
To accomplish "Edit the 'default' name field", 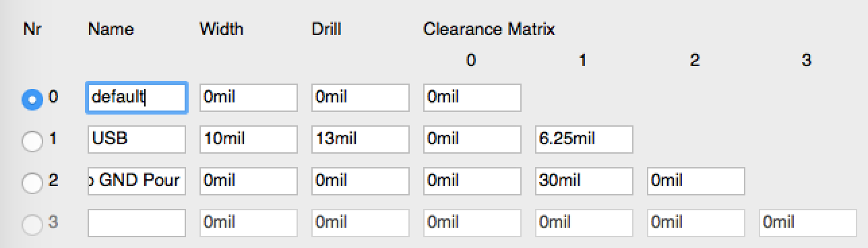I will pyautogui.click(x=137, y=98).
